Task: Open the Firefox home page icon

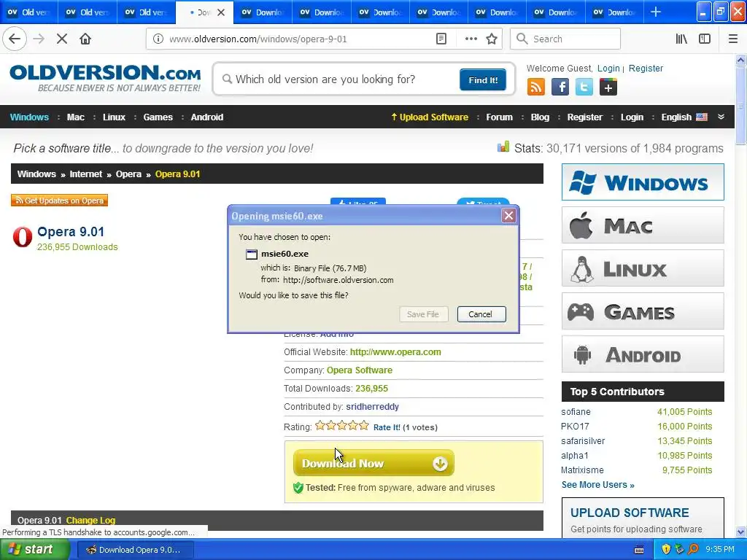Action: [x=85, y=39]
